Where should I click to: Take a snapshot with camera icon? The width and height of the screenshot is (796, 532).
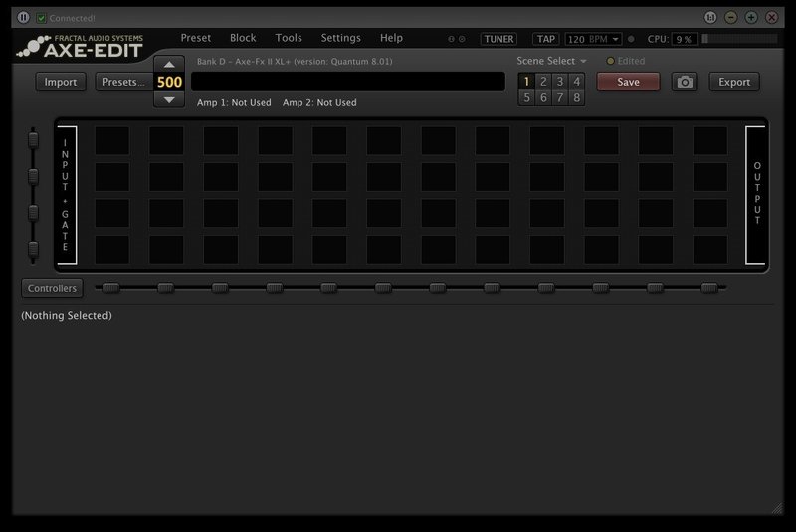coord(685,82)
